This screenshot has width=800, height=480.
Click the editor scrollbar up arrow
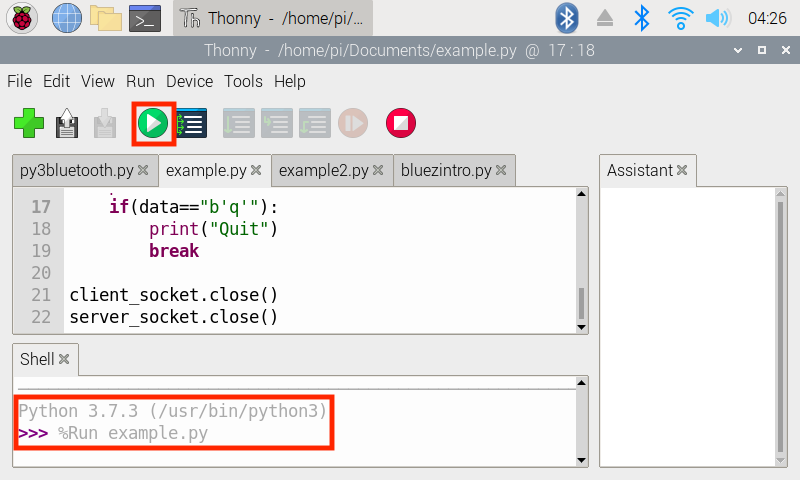pos(581,194)
